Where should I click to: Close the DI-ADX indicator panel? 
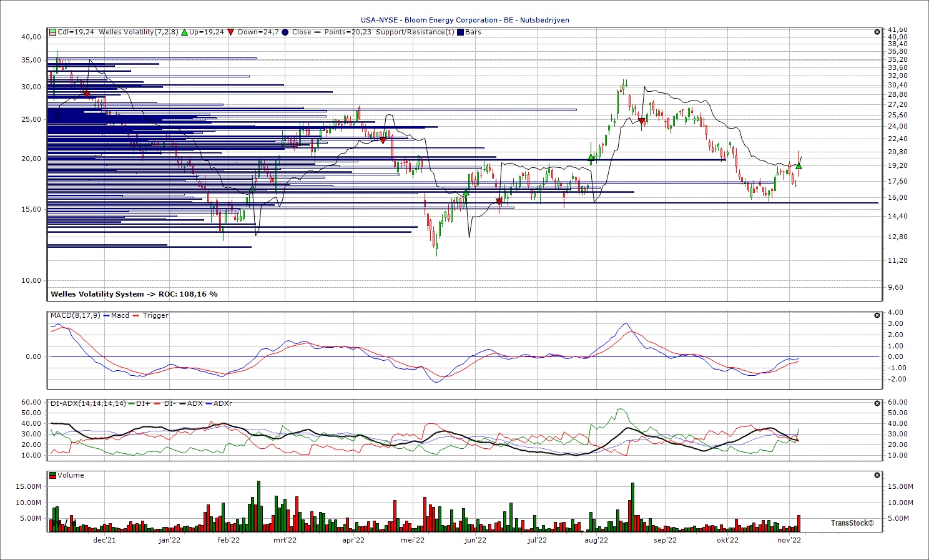(877, 403)
